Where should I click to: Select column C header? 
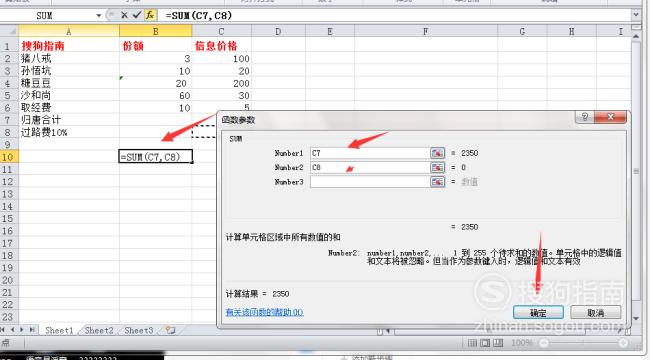(x=221, y=31)
